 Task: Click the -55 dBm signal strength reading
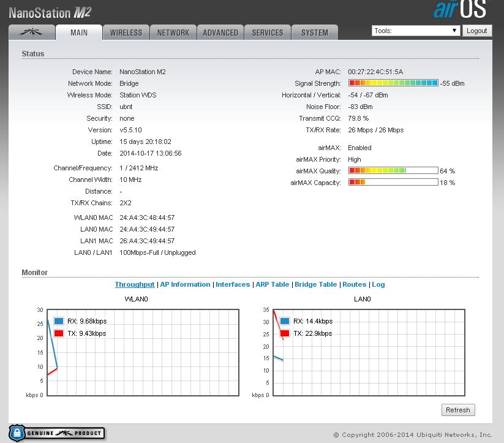452,83
